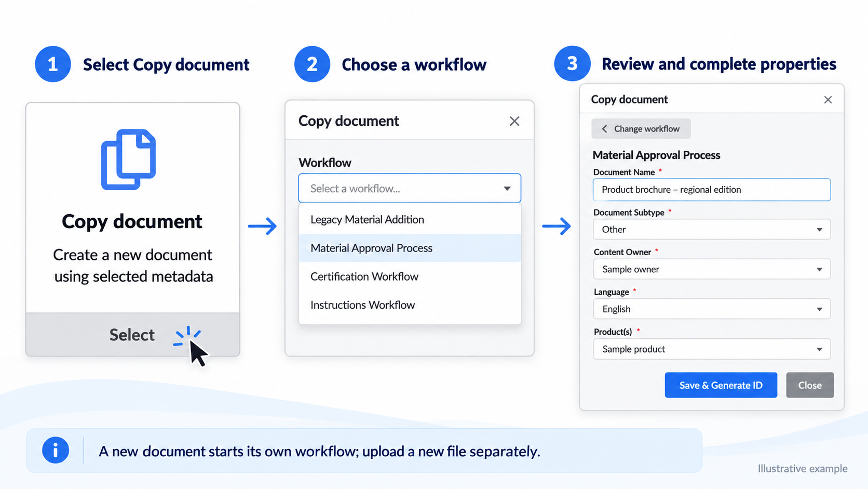
Task: Choose Legacy Material Addition workflow
Action: (410, 219)
